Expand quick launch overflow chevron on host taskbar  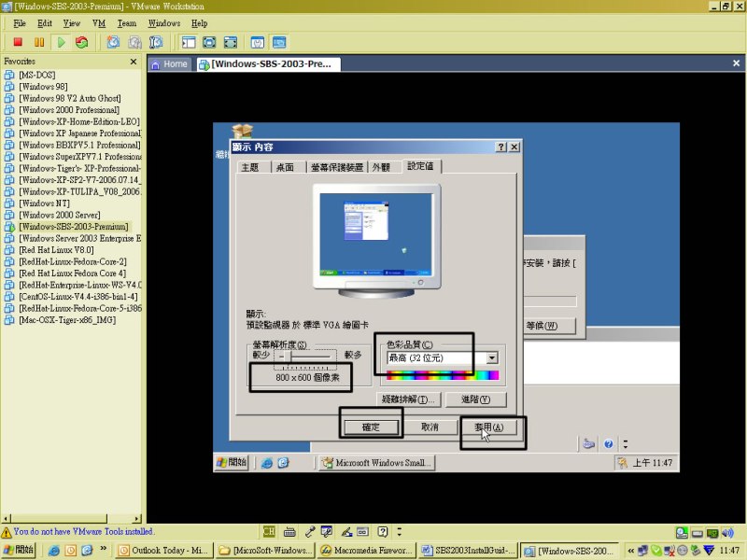[x=103, y=549]
